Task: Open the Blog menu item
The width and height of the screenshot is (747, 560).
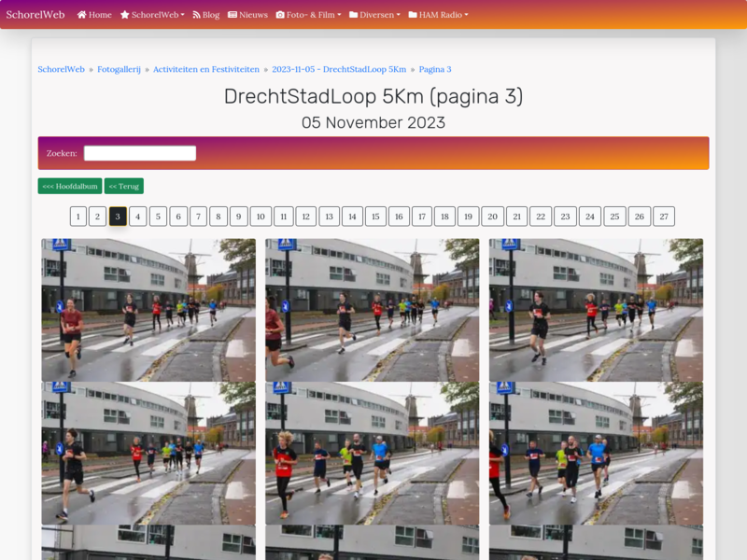Action: coord(206,15)
